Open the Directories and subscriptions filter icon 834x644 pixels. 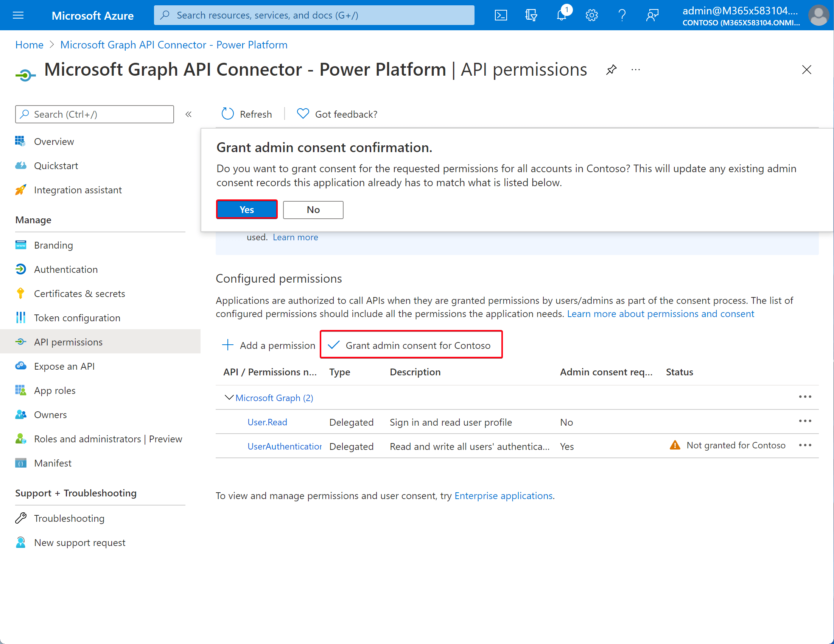click(x=531, y=15)
